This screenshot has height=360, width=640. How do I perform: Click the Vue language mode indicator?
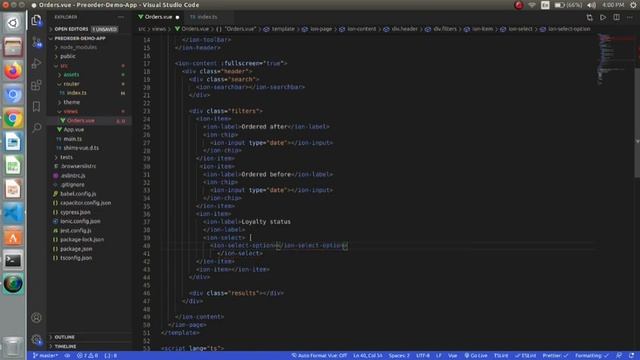[x=452, y=356]
